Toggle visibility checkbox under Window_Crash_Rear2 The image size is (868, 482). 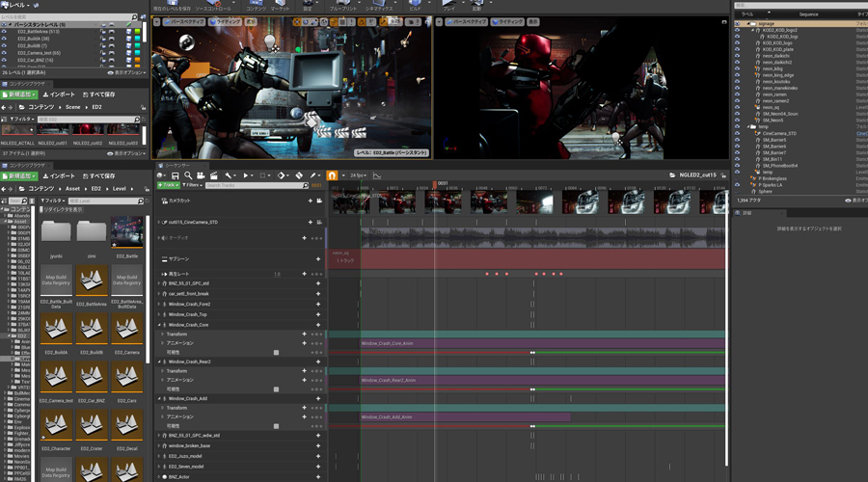click(x=276, y=389)
